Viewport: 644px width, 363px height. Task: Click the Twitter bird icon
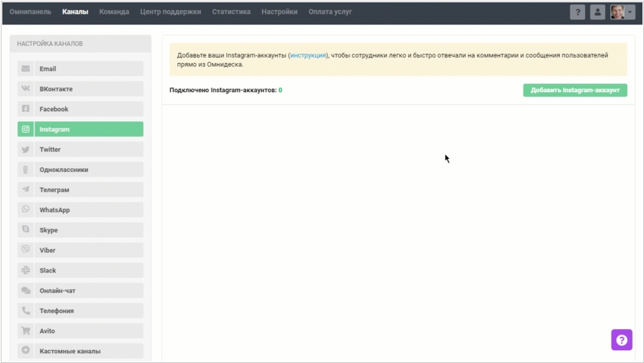click(x=25, y=149)
